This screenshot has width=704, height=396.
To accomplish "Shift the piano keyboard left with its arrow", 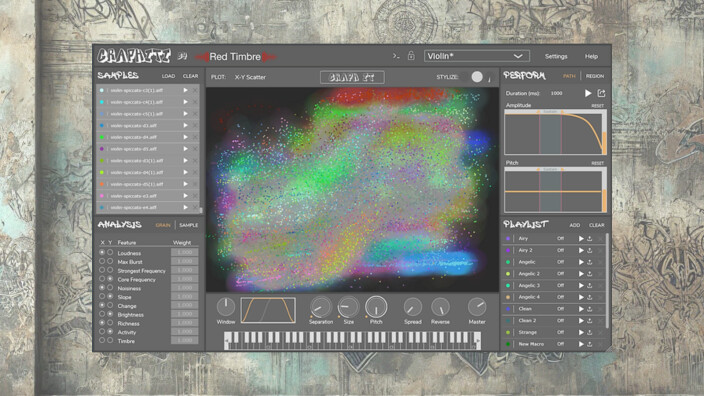I will click(x=227, y=341).
